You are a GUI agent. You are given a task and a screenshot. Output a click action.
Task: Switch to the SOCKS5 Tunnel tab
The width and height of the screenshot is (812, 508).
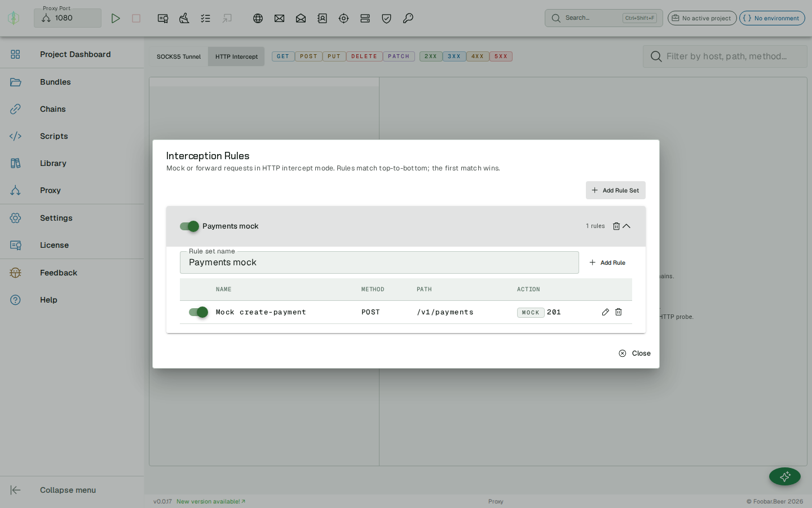point(179,56)
